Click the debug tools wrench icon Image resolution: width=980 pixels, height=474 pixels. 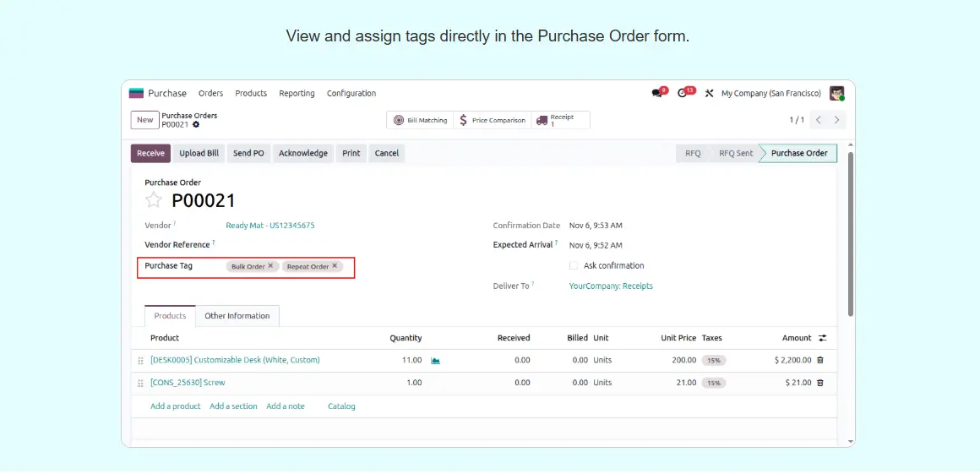tap(710, 93)
